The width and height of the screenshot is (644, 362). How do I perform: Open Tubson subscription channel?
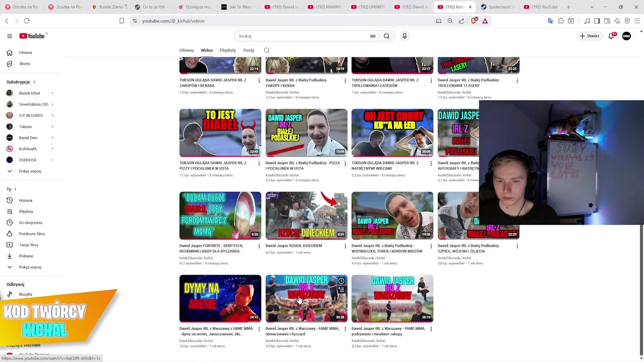click(x=25, y=127)
